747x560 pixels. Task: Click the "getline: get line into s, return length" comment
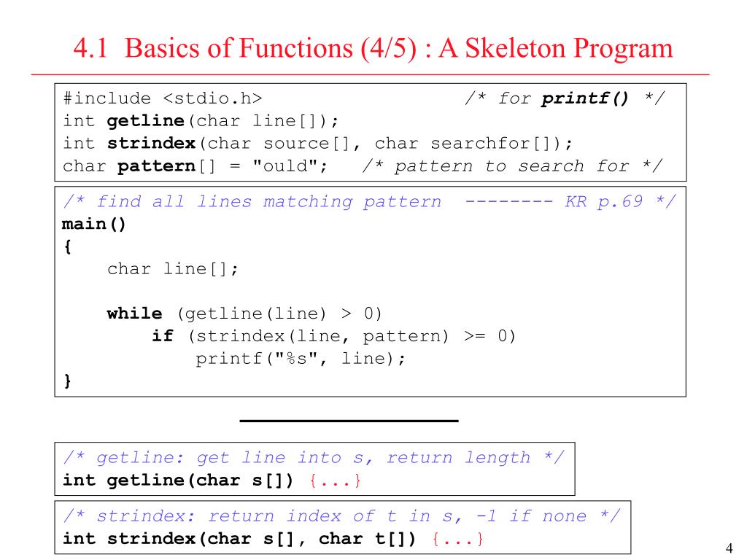314,458
